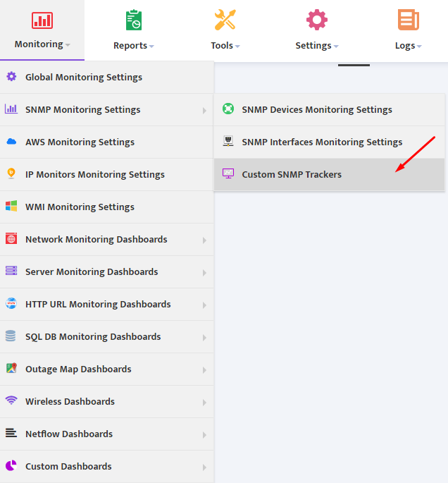
Task: Click the SQL DB database cylinder icon
Action: (x=11, y=336)
